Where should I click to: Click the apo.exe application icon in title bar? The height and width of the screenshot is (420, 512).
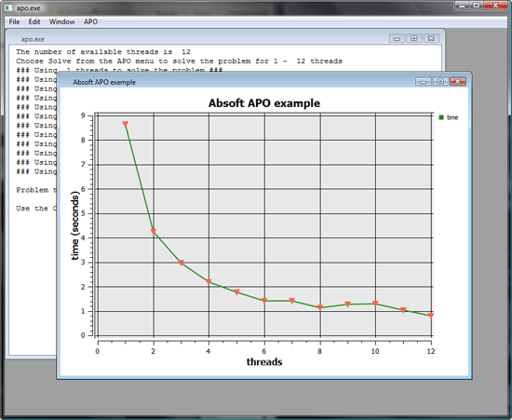8,7
